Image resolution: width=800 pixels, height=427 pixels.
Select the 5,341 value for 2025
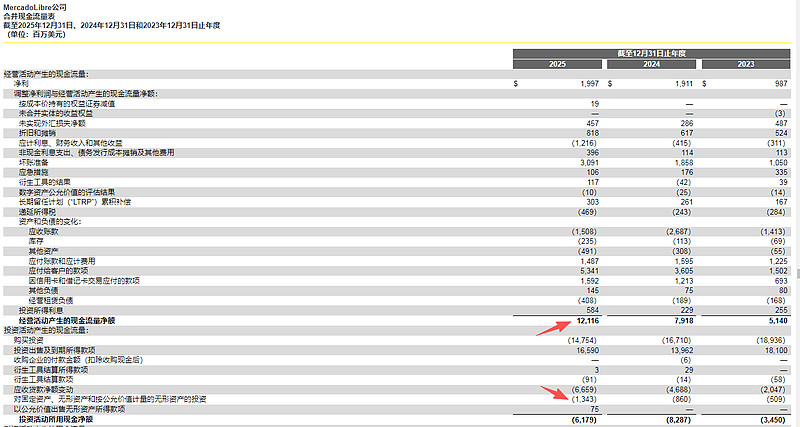click(x=589, y=271)
